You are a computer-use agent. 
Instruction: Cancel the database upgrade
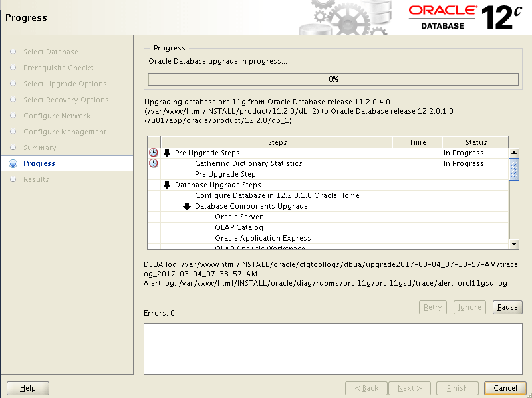[x=505, y=388]
